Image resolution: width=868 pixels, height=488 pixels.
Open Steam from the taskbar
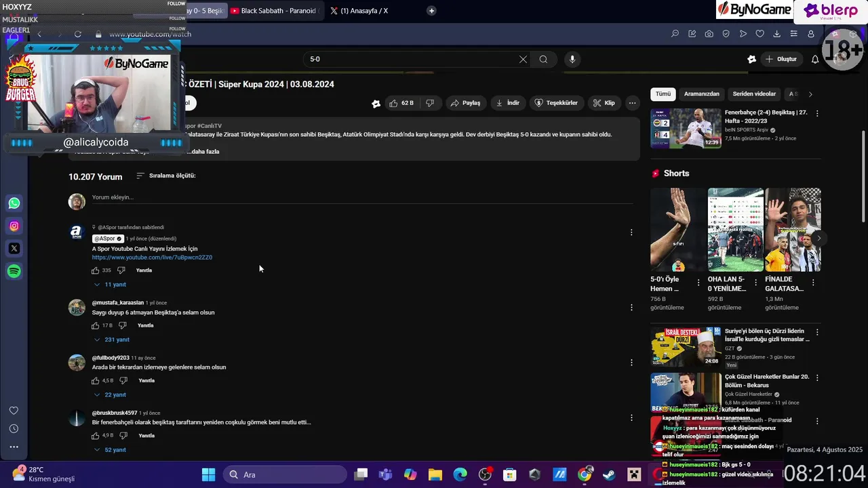point(609,474)
